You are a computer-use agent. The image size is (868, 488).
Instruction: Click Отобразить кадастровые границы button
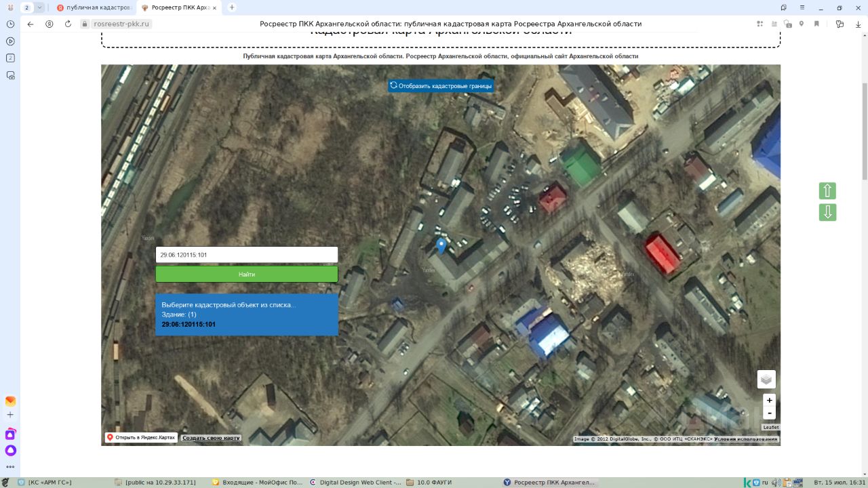[441, 86]
